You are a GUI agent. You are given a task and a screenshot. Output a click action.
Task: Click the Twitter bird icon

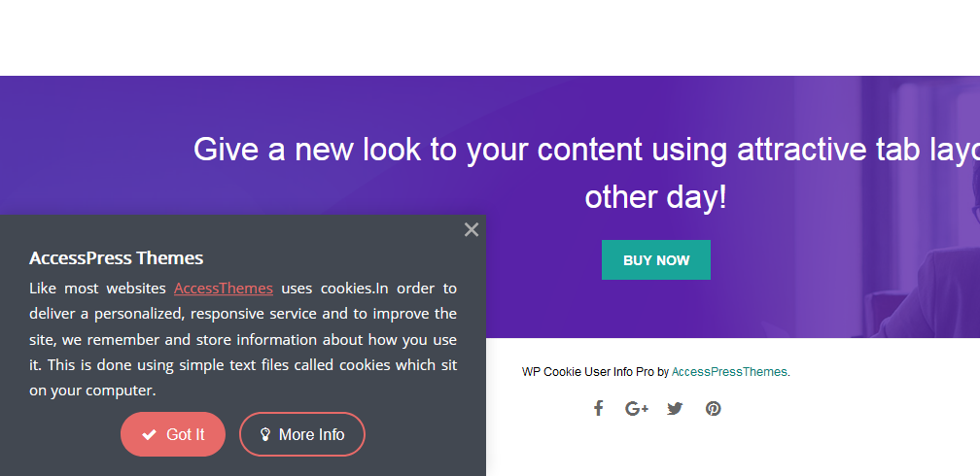(675, 408)
